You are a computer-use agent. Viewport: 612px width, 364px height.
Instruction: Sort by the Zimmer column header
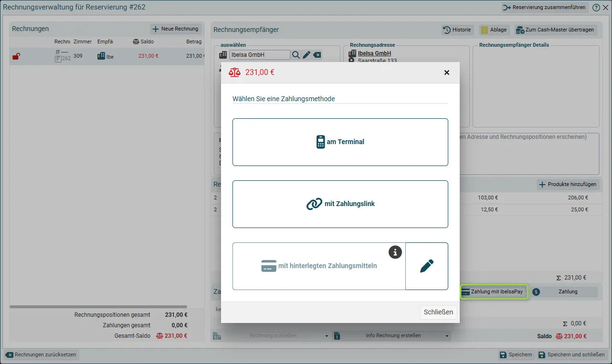point(83,42)
